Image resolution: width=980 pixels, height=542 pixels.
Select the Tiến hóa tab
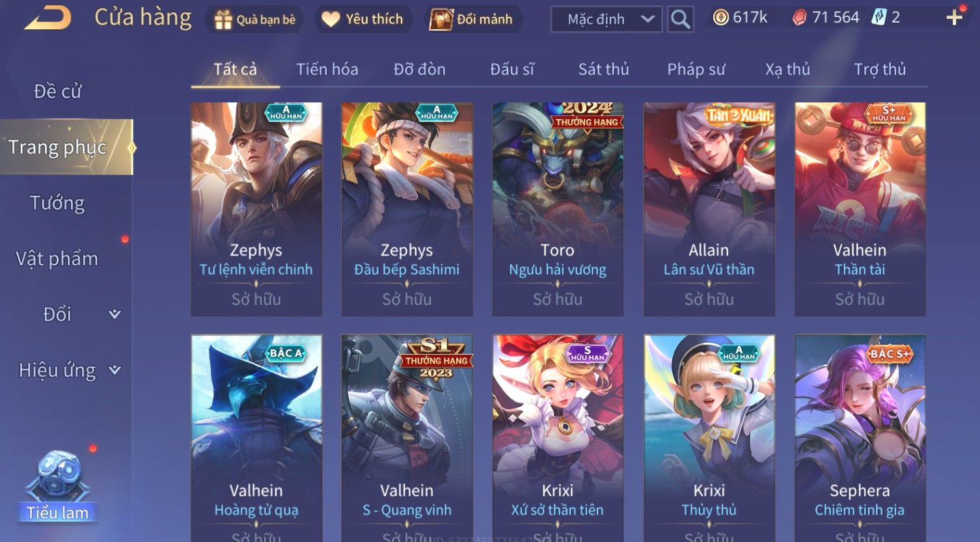327,69
